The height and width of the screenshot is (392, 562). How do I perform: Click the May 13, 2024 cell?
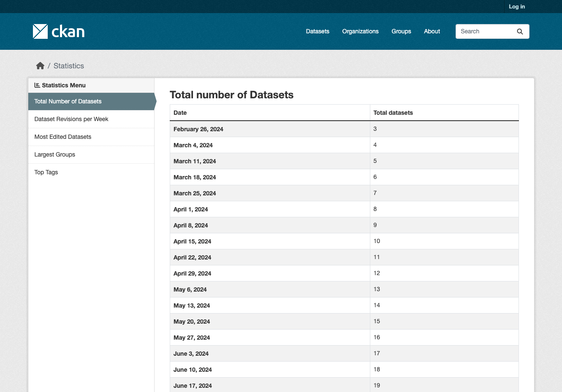coord(270,305)
